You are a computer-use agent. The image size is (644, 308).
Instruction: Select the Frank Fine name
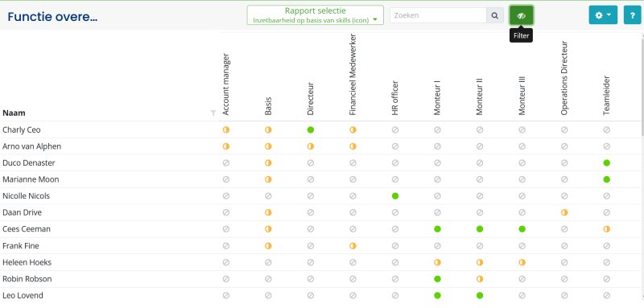[21, 246]
